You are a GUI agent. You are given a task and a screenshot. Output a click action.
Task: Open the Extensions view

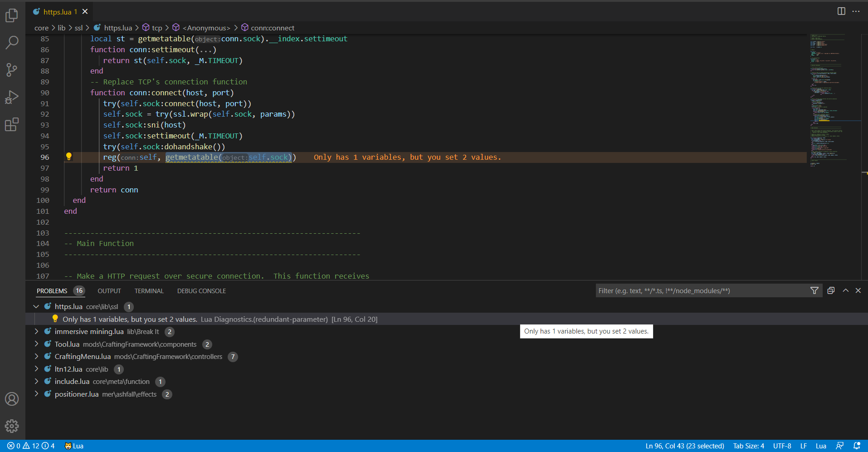[x=12, y=125]
